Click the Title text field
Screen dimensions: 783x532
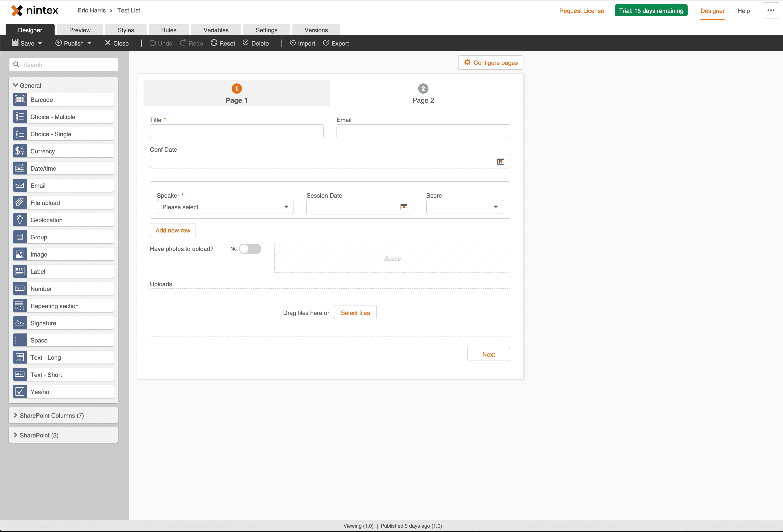237,131
